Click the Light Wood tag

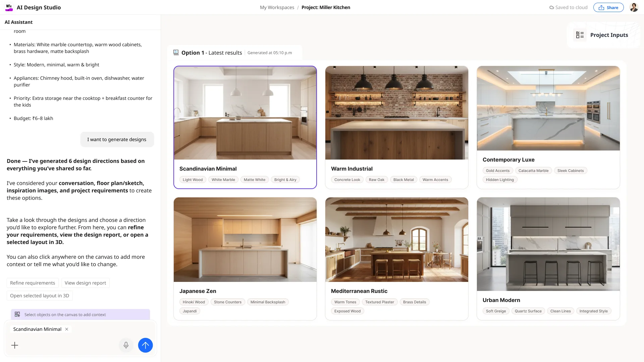pyautogui.click(x=193, y=180)
